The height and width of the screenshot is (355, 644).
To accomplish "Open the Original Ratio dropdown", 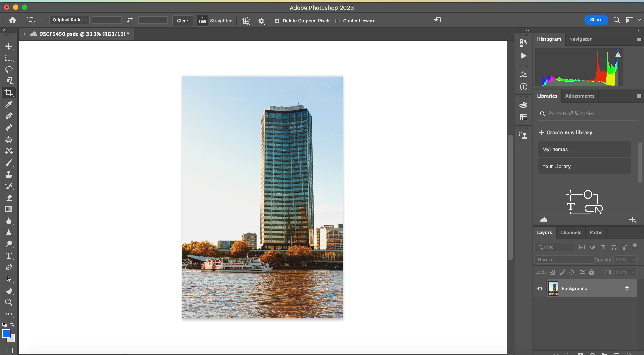I will coord(69,20).
